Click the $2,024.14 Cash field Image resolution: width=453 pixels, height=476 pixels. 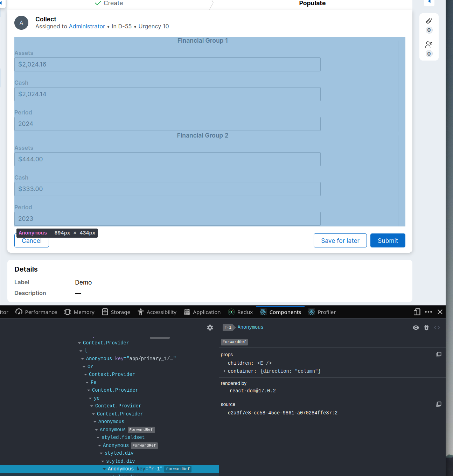167,94
